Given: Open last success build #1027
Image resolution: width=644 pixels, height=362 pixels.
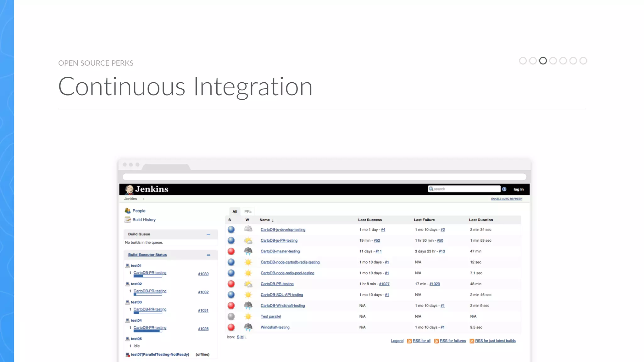Looking at the screenshot, I should pyautogui.click(x=384, y=284).
